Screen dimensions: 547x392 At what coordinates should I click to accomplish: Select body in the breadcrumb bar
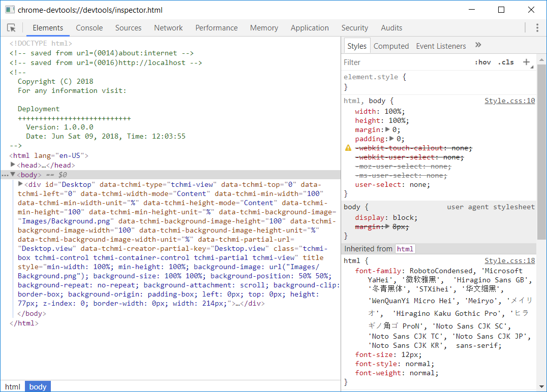[38, 387]
